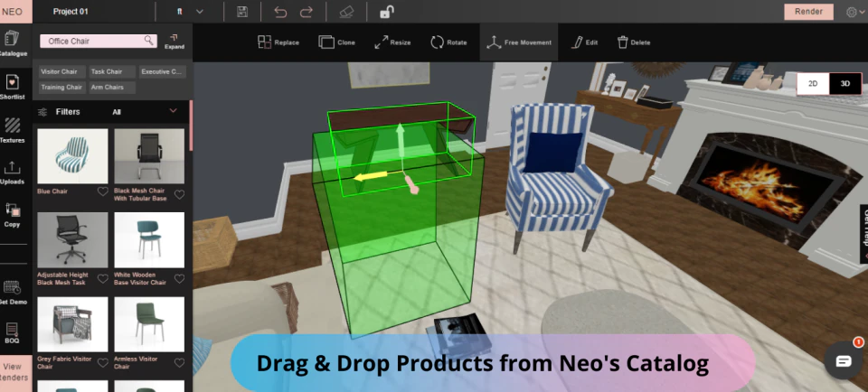Click the NEO logo
The width and height of the screenshot is (868, 392).
[14, 12]
